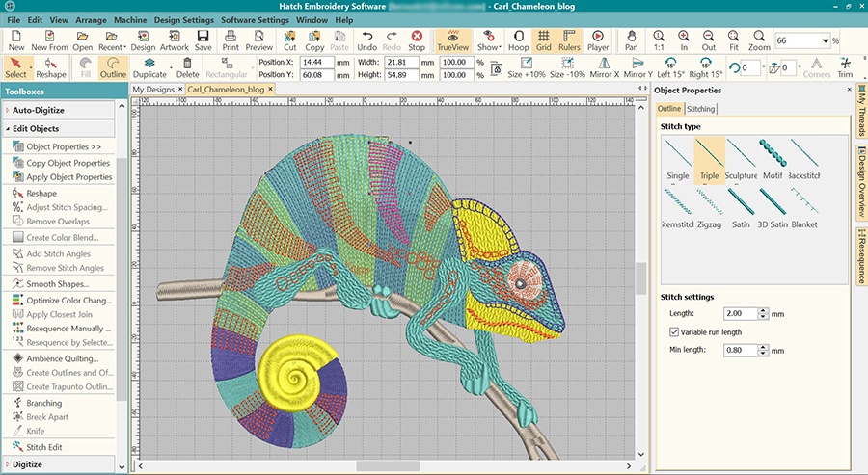Click Stitch Edit in the toolbox
The width and height of the screenshot is (868, 475).
tap(44, 447)
